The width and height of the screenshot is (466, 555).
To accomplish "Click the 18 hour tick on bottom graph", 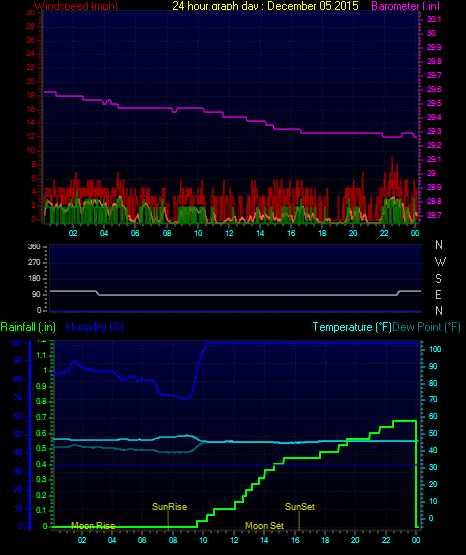I will pyautogui.click(x=325, y=540).
